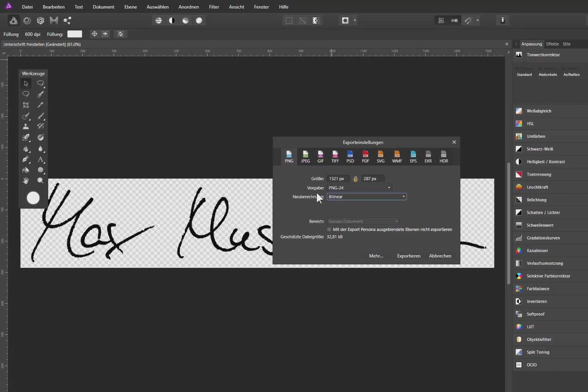Select the Text tool

point(41,159)
